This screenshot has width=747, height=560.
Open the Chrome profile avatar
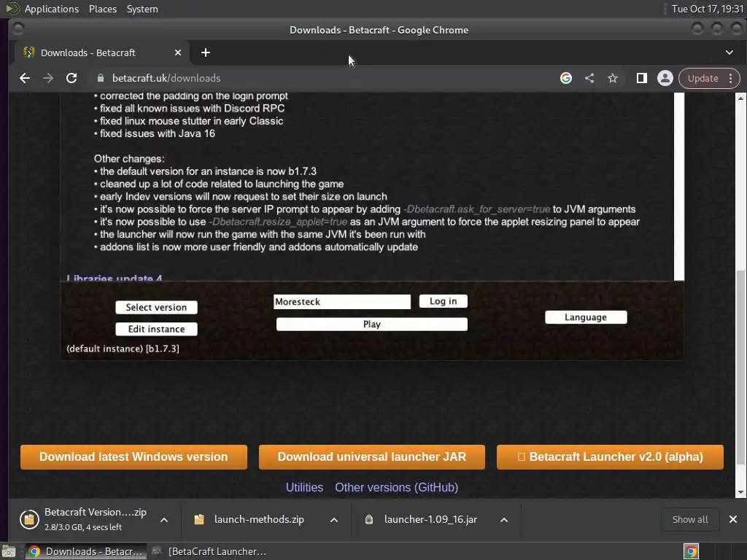pyautogui.click(x=665, y=78)
